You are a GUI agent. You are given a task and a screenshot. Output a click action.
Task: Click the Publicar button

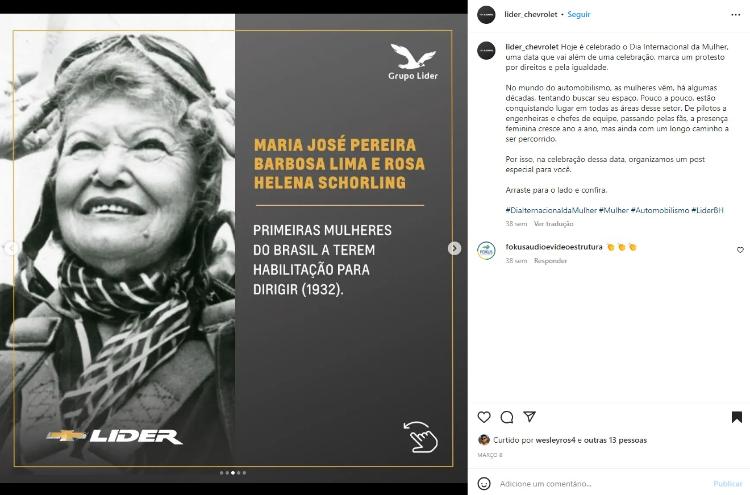click(728, 484)
